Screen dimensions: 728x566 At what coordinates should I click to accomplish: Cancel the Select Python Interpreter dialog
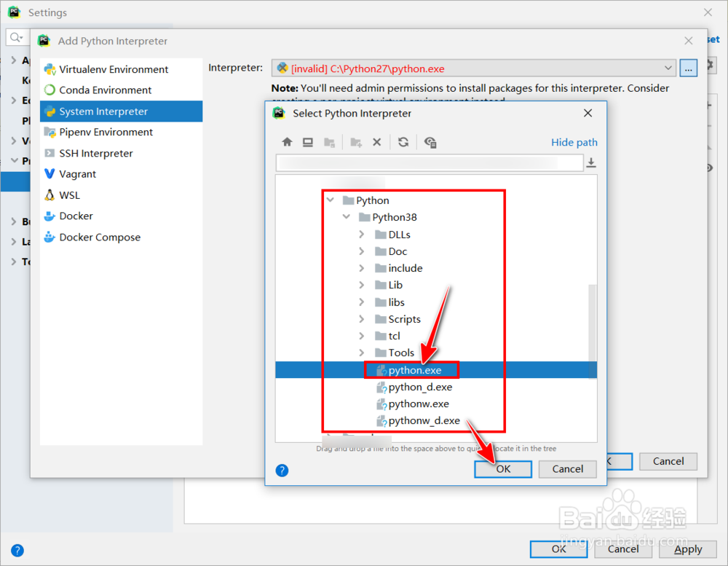[567, 469]
